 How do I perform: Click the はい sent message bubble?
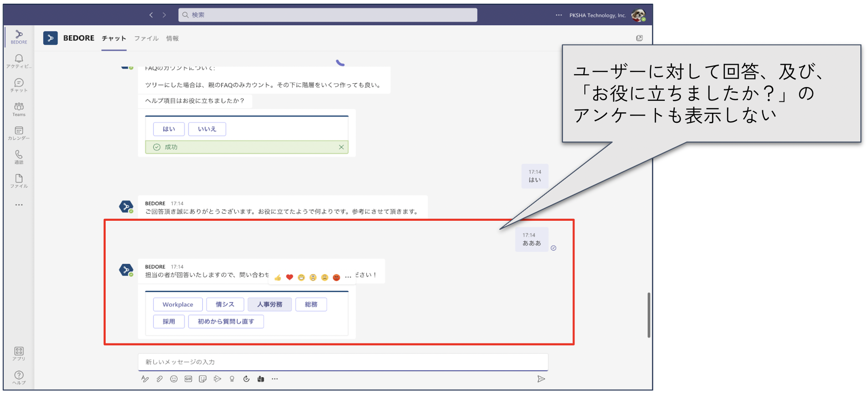[535, 176]
